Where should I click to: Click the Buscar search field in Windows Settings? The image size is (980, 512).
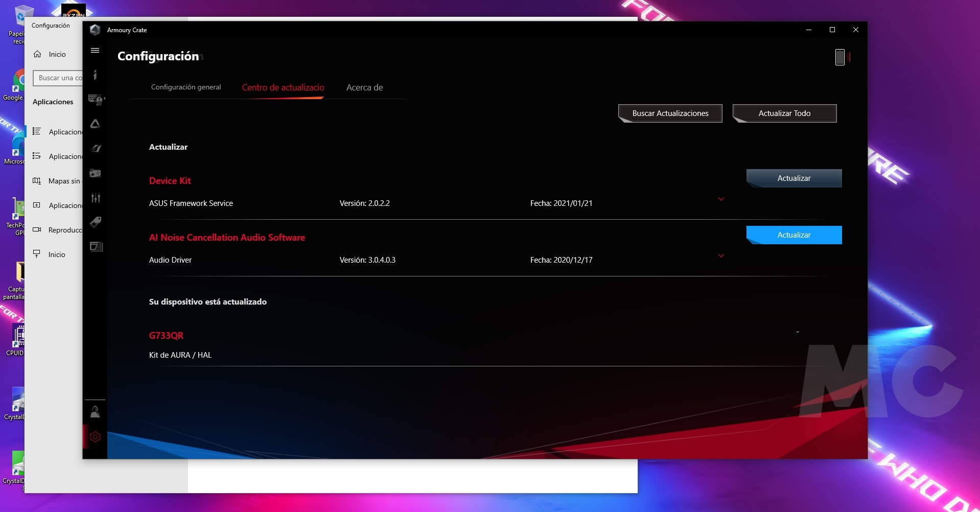pyautogui.click(x=59, y=78)
